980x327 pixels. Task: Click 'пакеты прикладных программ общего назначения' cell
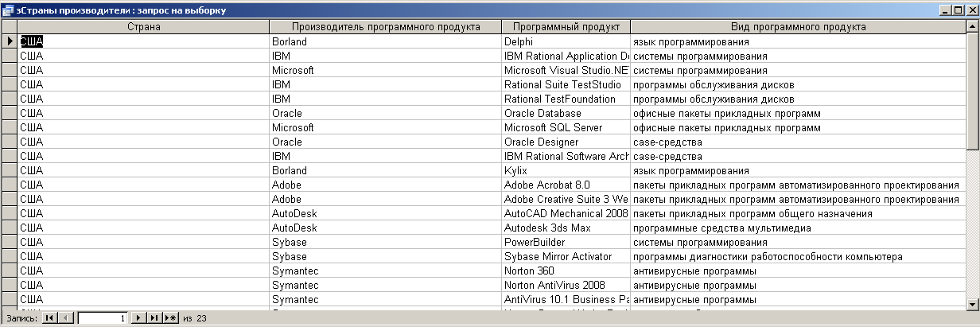[799, 213]
